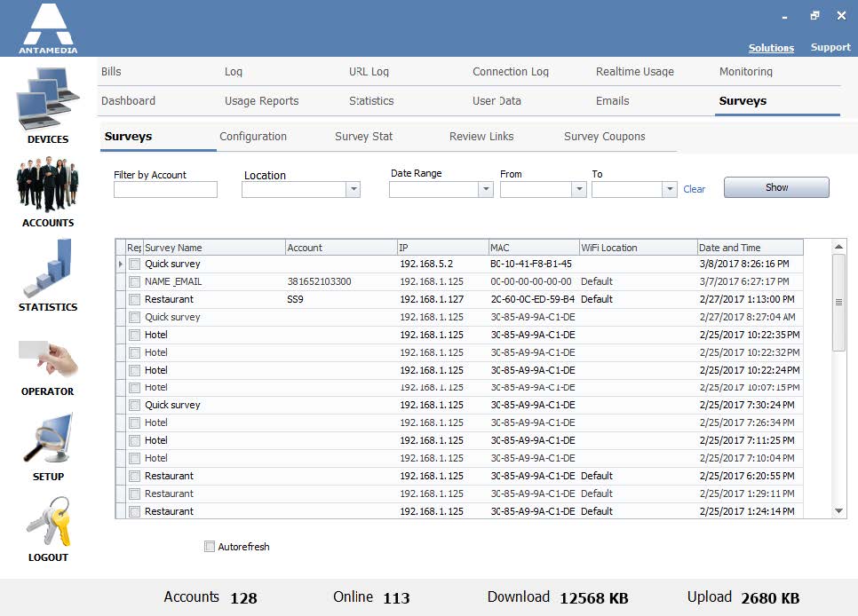Viewport: 858px width, 616px height.
Task: Select MAC cell 2C-60-0C-ED-59-B4
Action: 532,300
